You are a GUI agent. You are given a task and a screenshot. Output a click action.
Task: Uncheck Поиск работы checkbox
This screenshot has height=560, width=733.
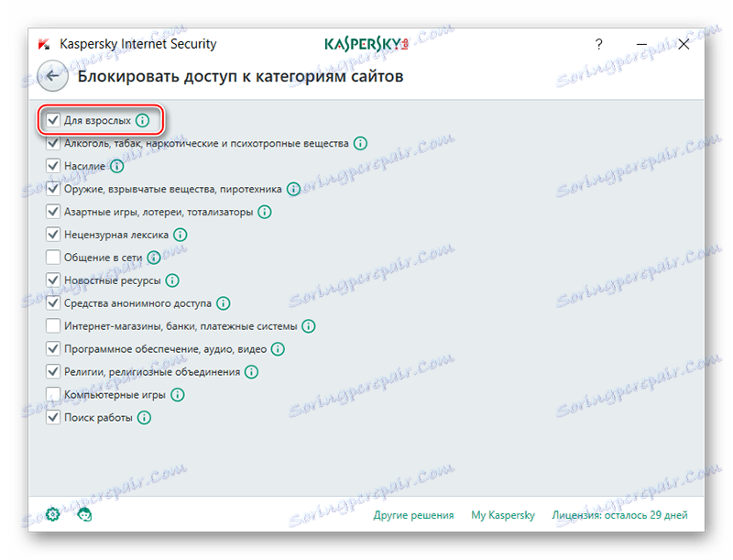[x=53, y=417]
